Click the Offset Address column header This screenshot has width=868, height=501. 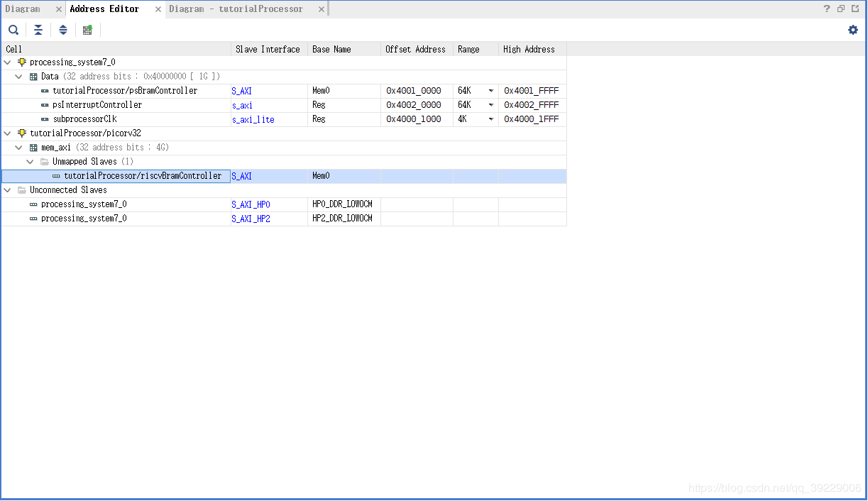point(416,49)
